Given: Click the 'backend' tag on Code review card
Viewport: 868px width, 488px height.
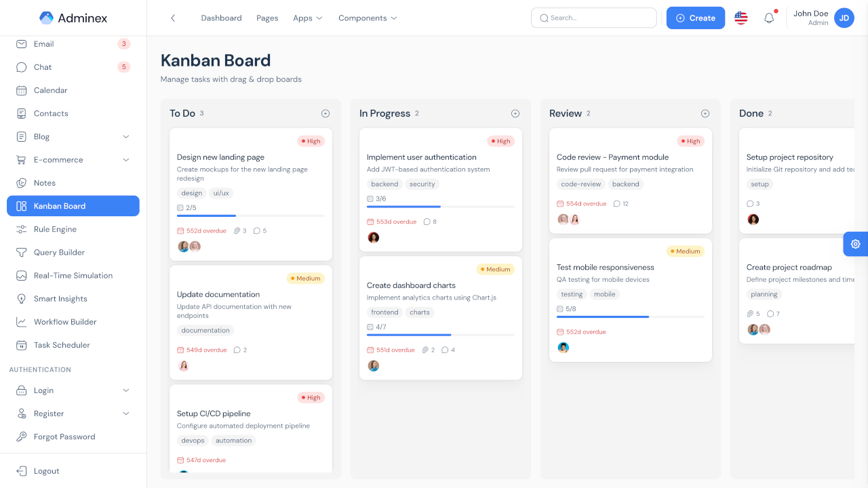Looking at the screenshot, I should 626,184.
